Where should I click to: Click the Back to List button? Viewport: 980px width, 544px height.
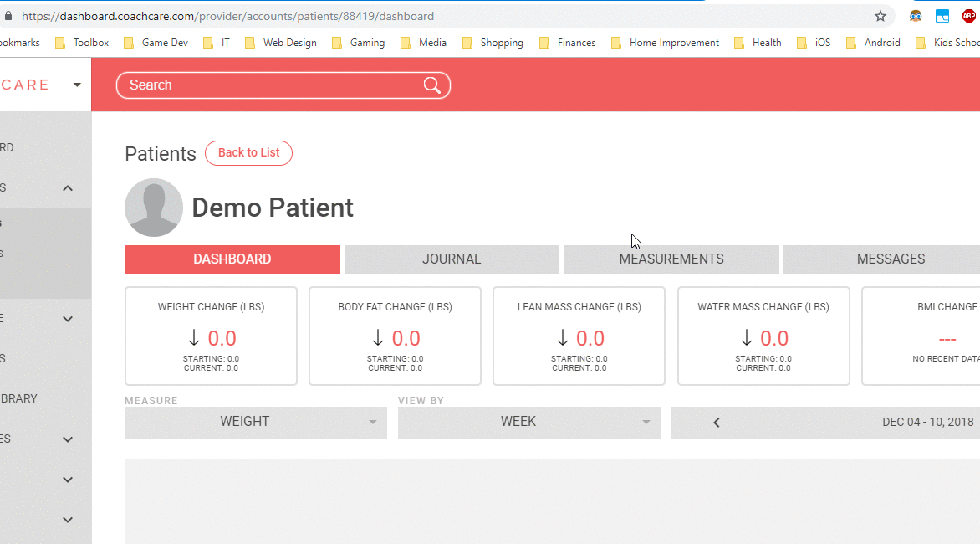point(248,153)
